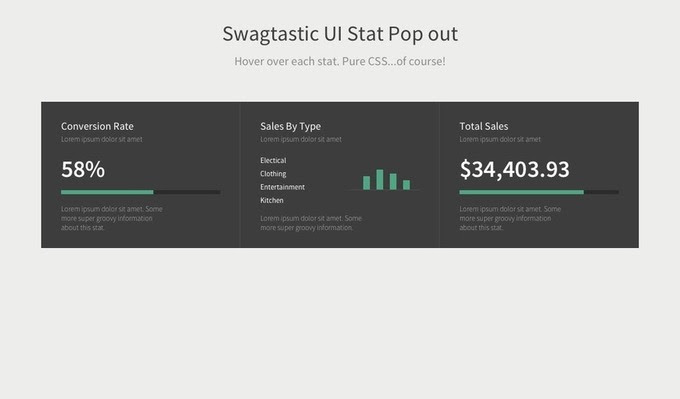Screen dimensions: 680x399
Task: Click the Swagtastic UI Stat Pop out title
Action: 340,34
